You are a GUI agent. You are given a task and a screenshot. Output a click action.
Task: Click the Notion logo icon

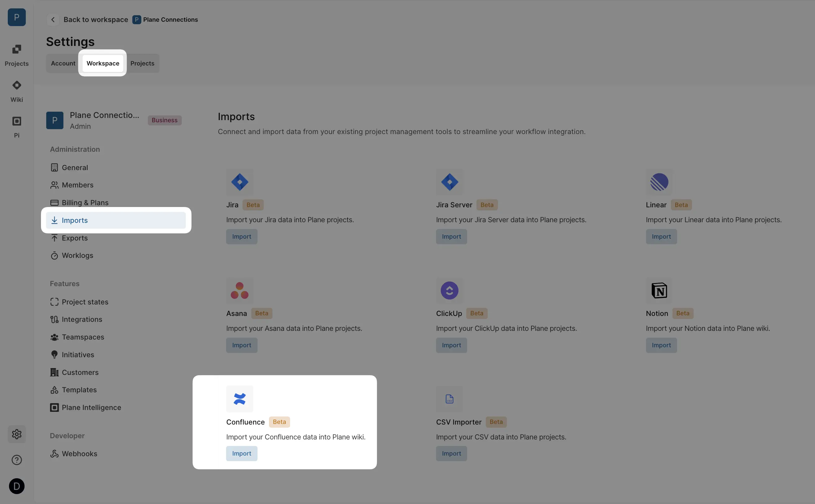pyautogui.click(x=659, y=291)
